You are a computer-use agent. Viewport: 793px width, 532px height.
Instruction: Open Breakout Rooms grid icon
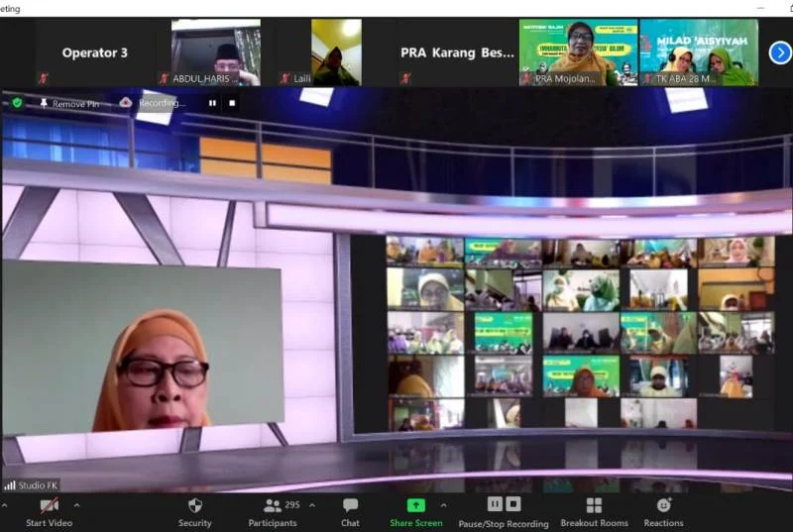tap(594, 505)
